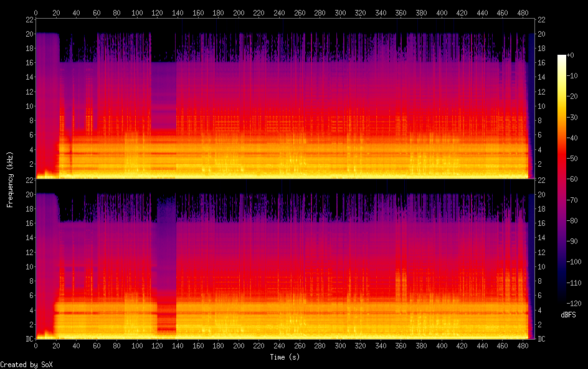588x369 pixels.
Task: Select '6' kHz on the lower channel's left axis
Action: coord(32,295)
